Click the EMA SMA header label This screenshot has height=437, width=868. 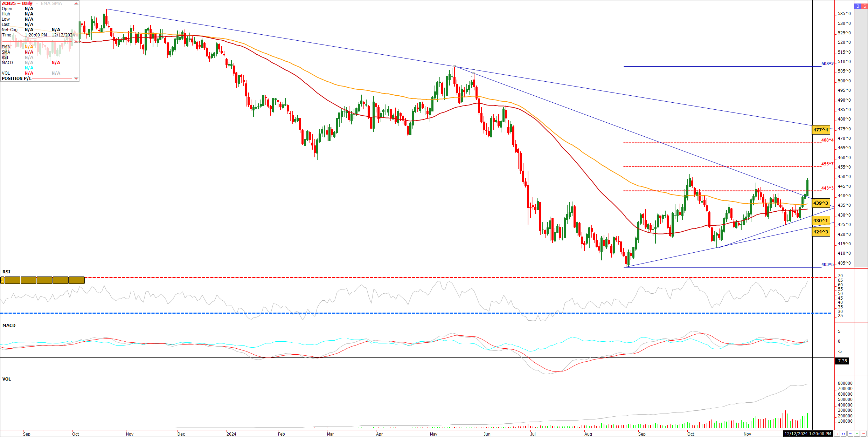point(51,3)
